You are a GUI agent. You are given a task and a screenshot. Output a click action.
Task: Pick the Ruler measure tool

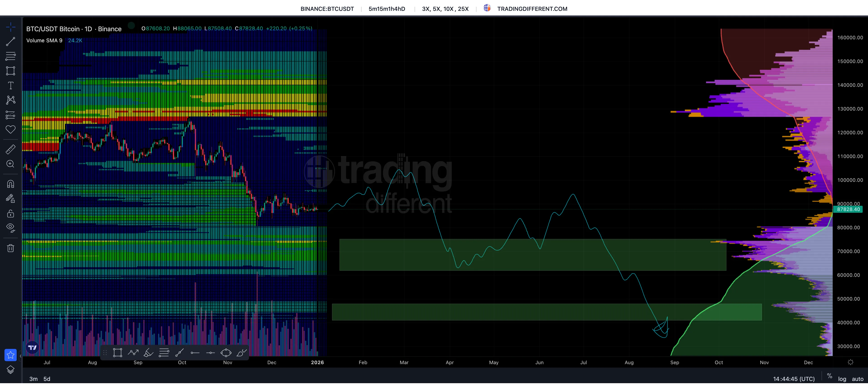pyautogui.click(x=10, y=149)
